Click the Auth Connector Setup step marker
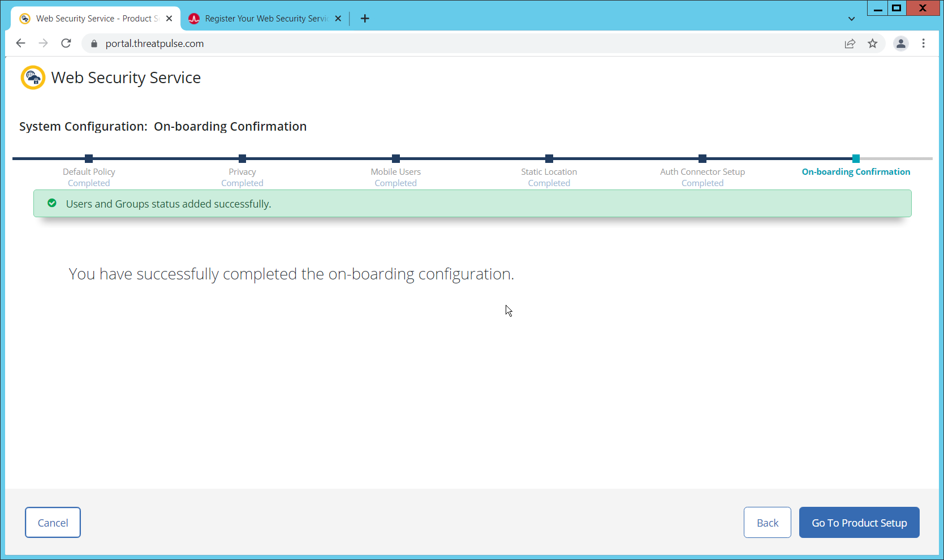This screenshot has height=560, width=944. pyautogui.click(x=702, y=159)
